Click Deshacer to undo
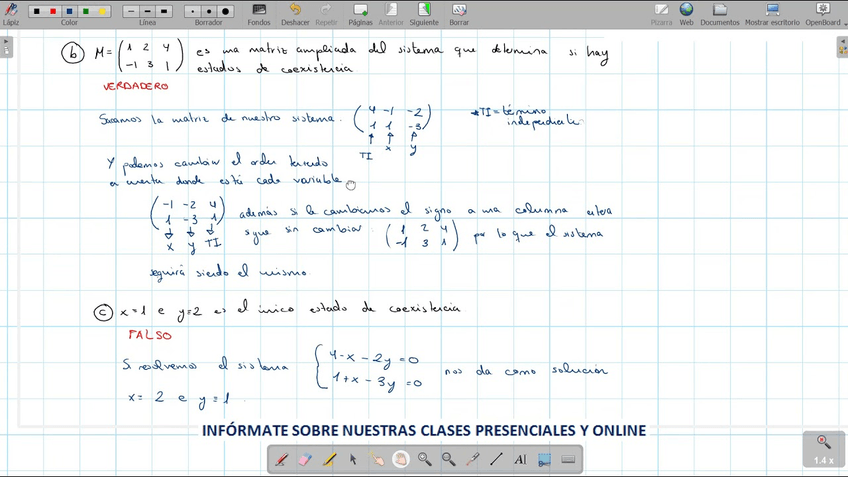The image size is (848, 477). coord(295,13)
